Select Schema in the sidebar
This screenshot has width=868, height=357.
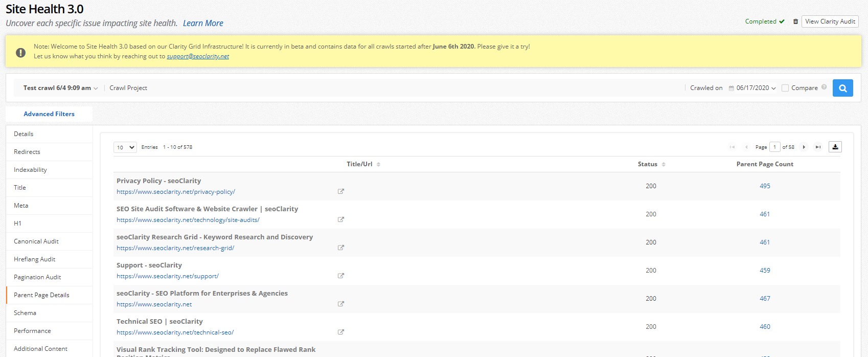pos(49,313)
